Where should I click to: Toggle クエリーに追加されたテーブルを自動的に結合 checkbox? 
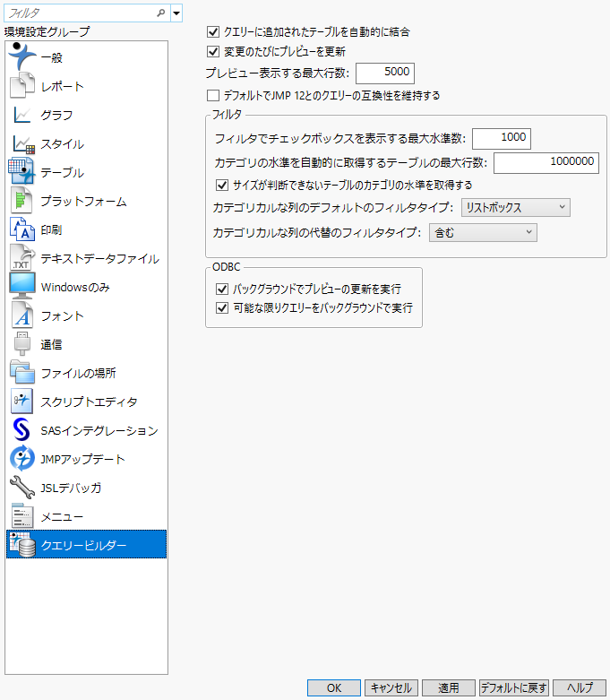click(213, 31)
